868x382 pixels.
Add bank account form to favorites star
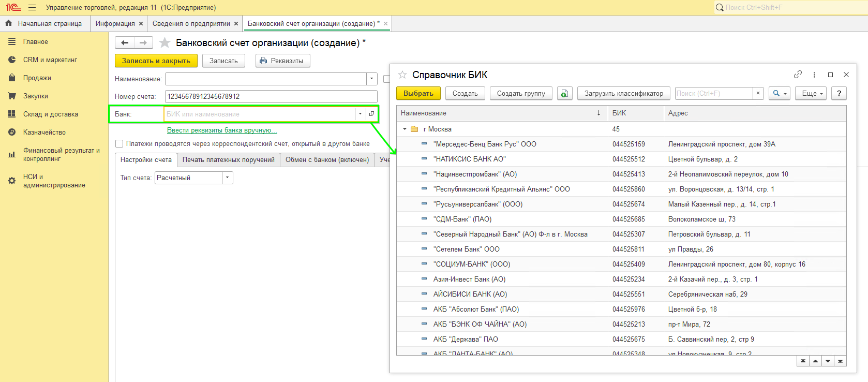pos(164,43)
